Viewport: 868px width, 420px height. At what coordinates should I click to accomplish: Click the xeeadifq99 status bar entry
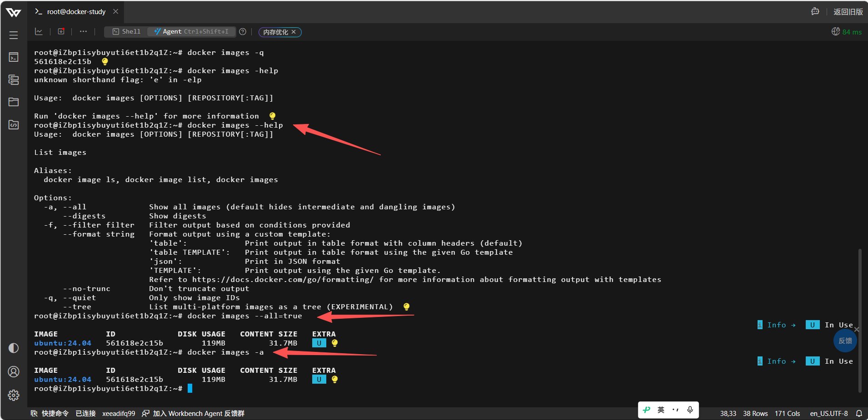(x=119, y=413)
